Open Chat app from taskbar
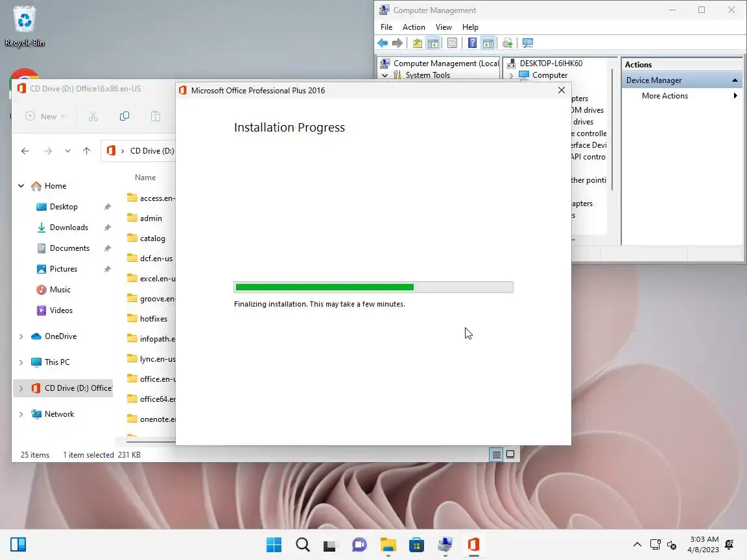The image size is (747, 560). [359, 544]
